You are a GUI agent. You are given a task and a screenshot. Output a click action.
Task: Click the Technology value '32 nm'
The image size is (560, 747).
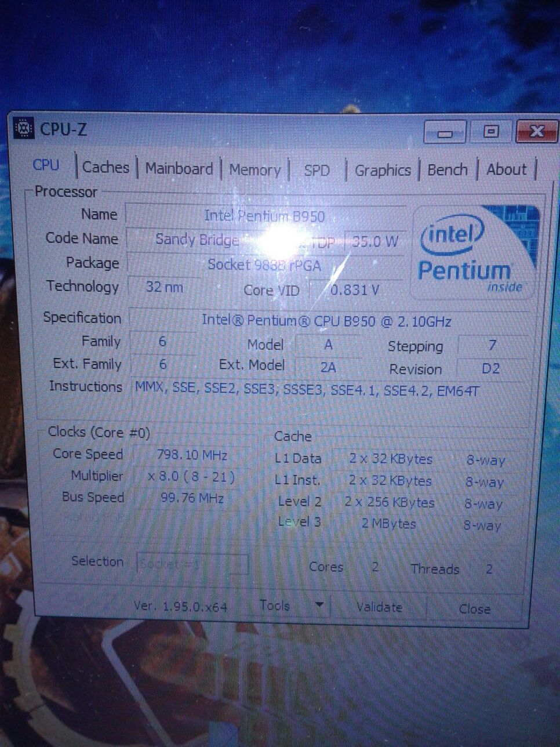(165, 287)
